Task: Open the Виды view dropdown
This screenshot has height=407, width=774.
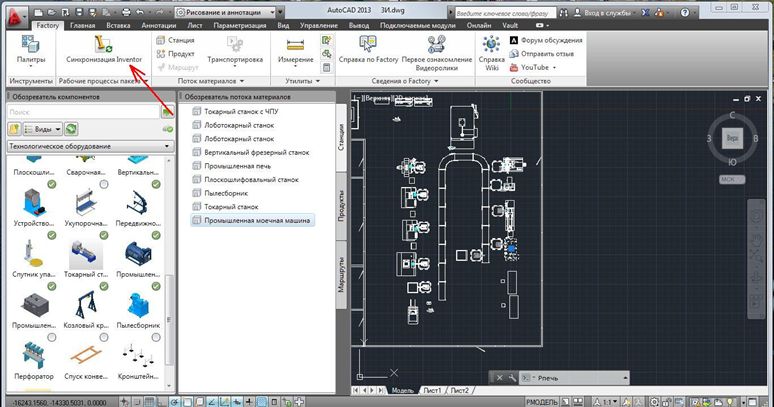Action: coord(44,129)
